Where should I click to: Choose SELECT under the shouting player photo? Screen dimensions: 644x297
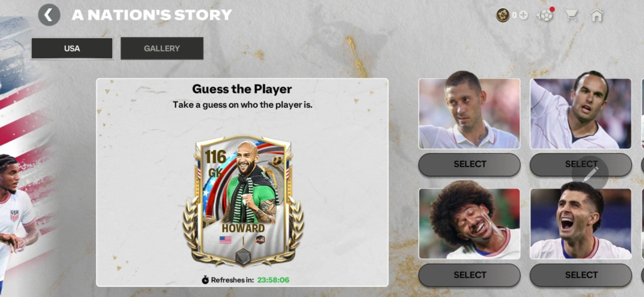[x=580, y=275]
